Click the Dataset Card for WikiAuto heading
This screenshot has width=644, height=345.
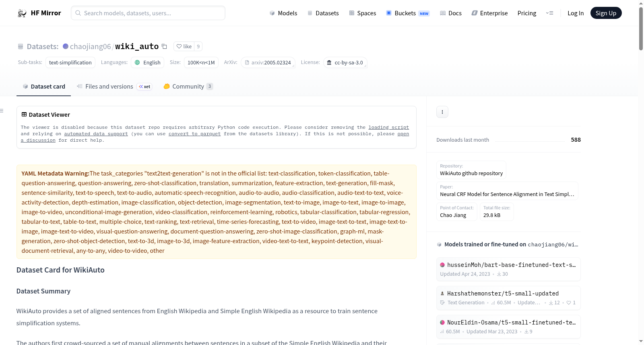[x=60, y=270]
